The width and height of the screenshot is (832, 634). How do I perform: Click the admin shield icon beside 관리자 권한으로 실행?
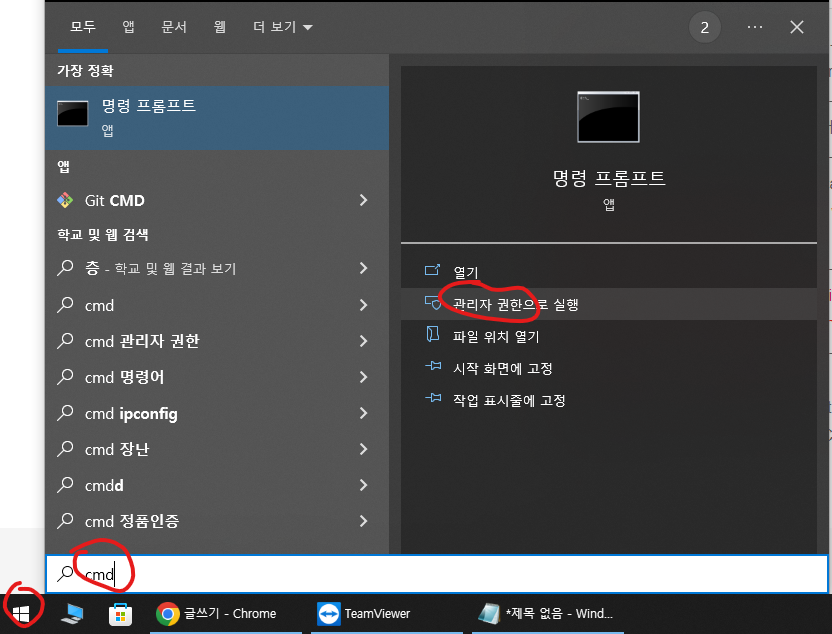(x=432, y=302)
